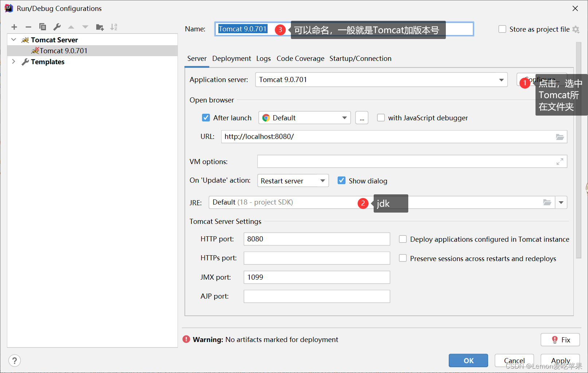Image resolution: width=588 pixels, height=373 pixels.
Task: Open the Code Coverage tab
Action: 300,59
